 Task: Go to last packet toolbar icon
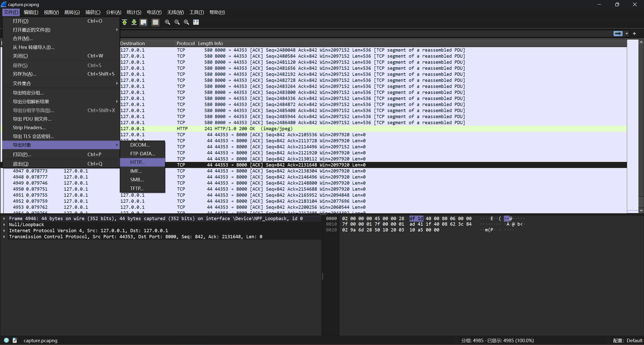tap(134, 22)
